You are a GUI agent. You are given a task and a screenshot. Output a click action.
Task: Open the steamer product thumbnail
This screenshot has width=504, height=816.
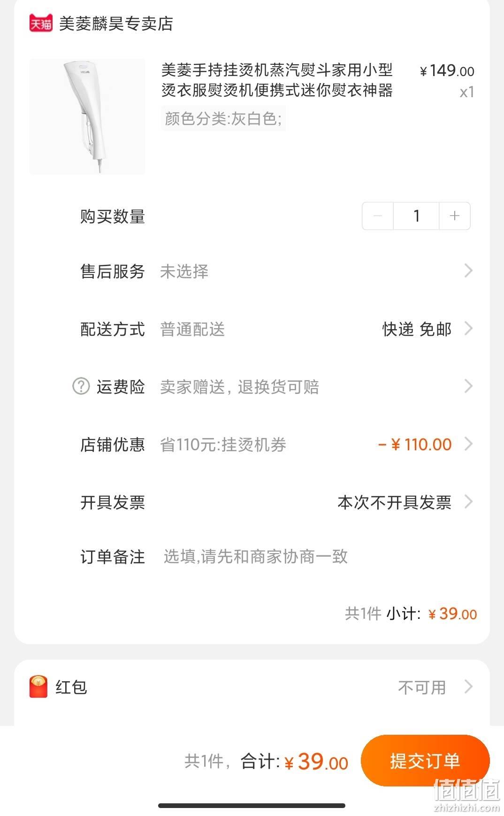[87, 116]
